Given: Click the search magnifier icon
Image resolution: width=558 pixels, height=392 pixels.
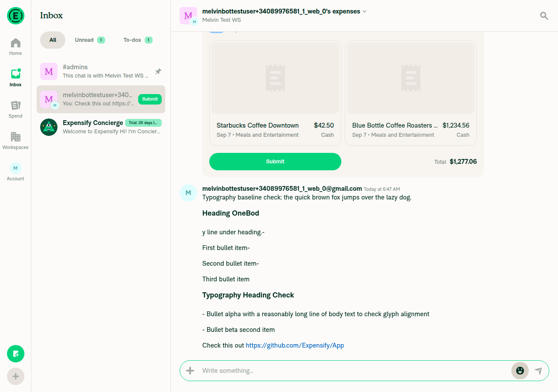Looking at the screenshot, I should click(544, 16).
